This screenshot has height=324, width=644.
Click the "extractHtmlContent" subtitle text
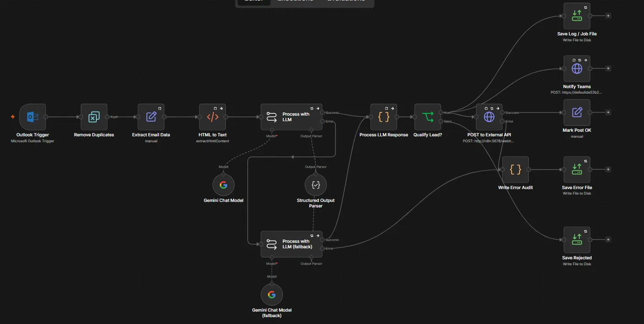(x=213, y=141)
